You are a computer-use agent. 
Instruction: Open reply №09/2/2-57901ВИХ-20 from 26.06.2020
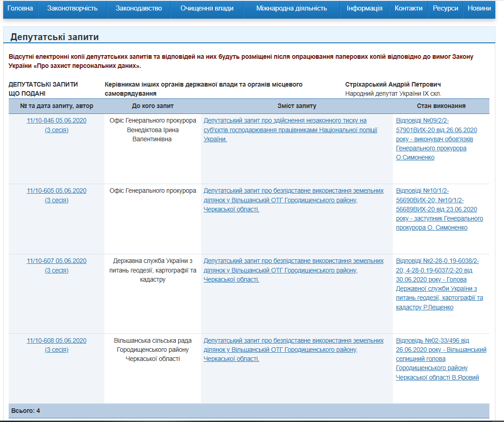437,139
